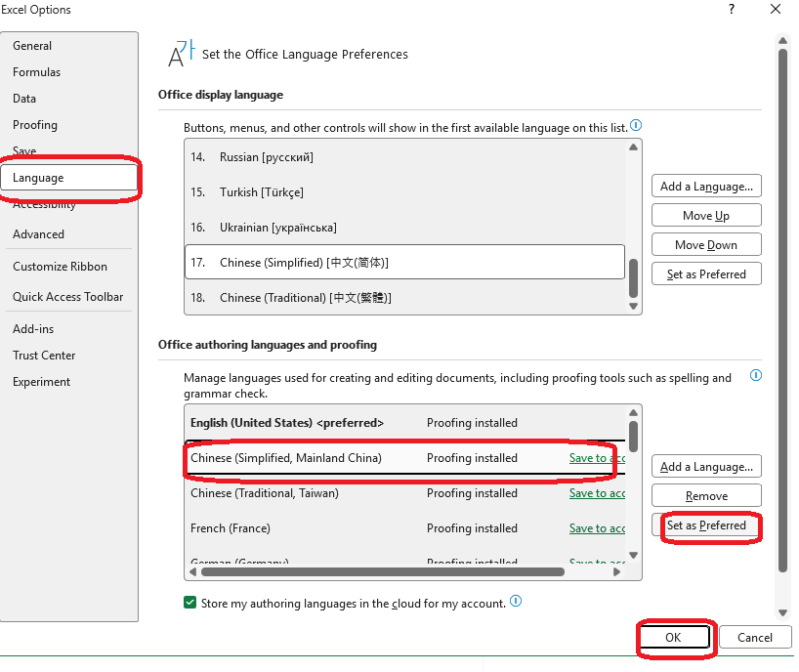This screenshot has width=799, height=672.
Task: Open the Data category
Action: 68,99
